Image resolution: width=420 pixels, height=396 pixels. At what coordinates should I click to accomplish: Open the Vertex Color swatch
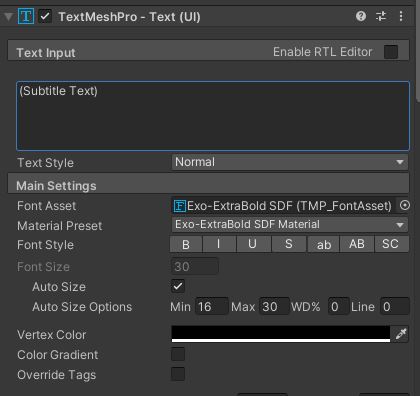tap(281, 334)
